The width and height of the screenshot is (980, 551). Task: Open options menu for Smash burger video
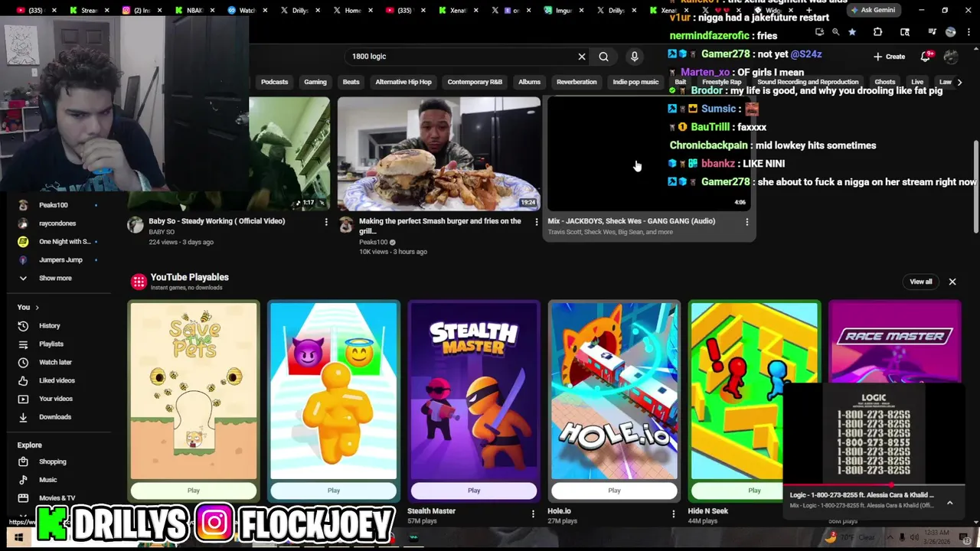coord(536,222)
